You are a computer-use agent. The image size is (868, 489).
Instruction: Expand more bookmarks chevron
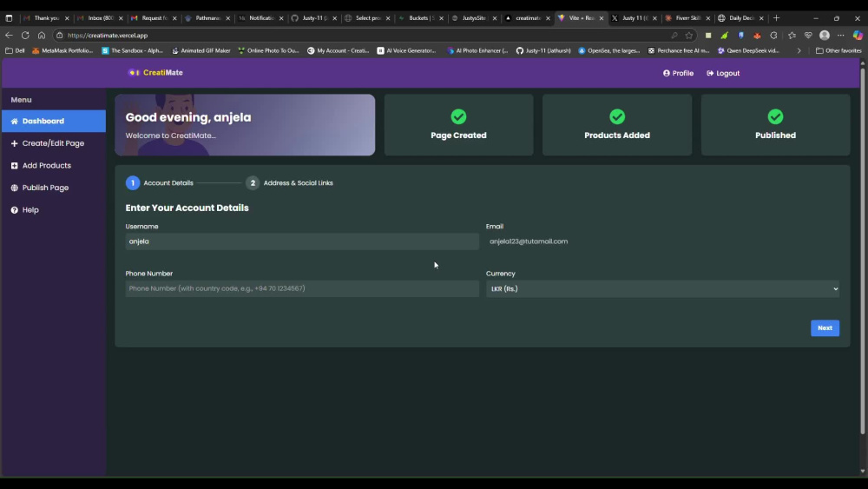[799, 50]
